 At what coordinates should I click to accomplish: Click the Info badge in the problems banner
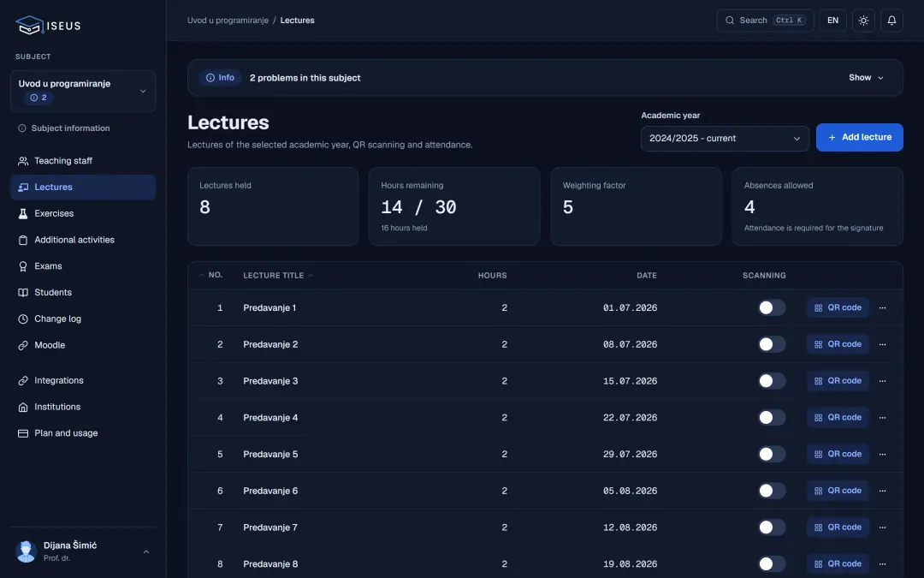pos(220,78)
